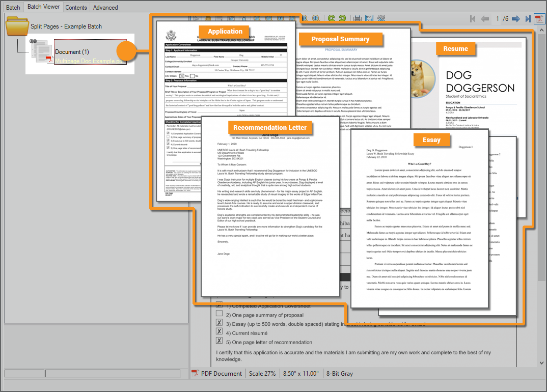Set zoom to actual size (1:1) icon
The width and height of the screenshot is (547, 392).
click(x=280, y=18)
